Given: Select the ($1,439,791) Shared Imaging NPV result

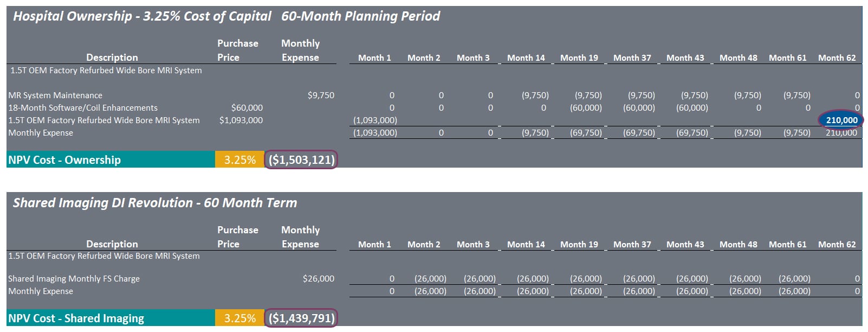Looking at the screenshot, I should tap(301, 318).
